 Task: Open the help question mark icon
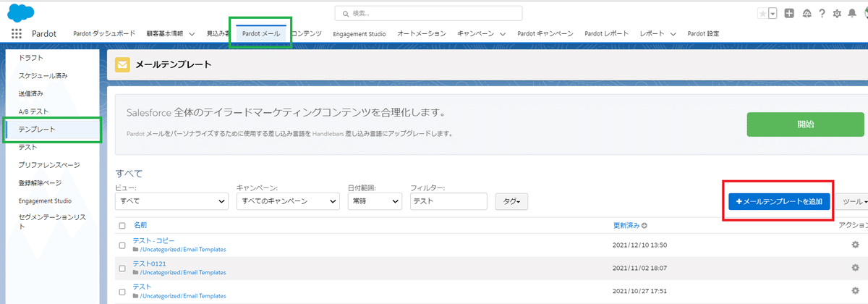click(822, 14)
